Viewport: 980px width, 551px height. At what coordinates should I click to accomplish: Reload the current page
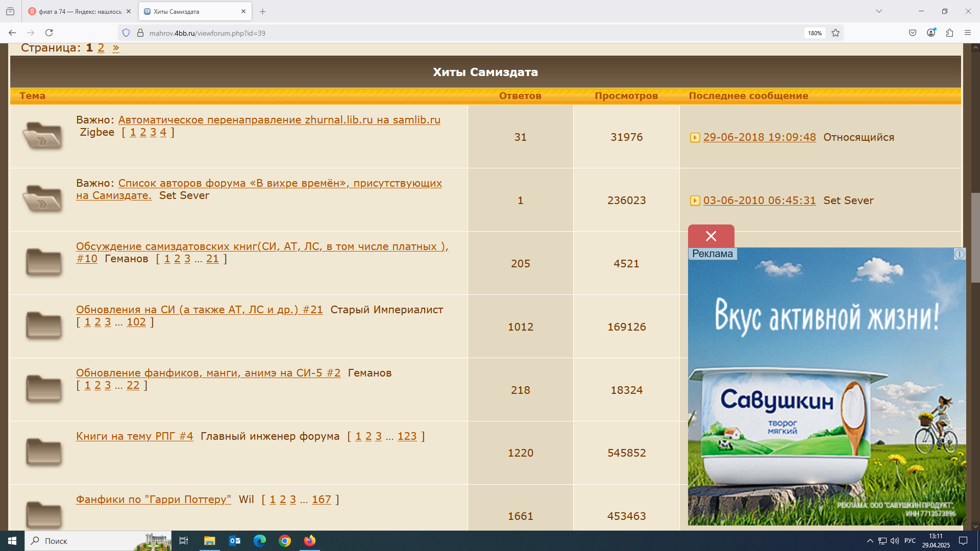click(x=49, y=33)
